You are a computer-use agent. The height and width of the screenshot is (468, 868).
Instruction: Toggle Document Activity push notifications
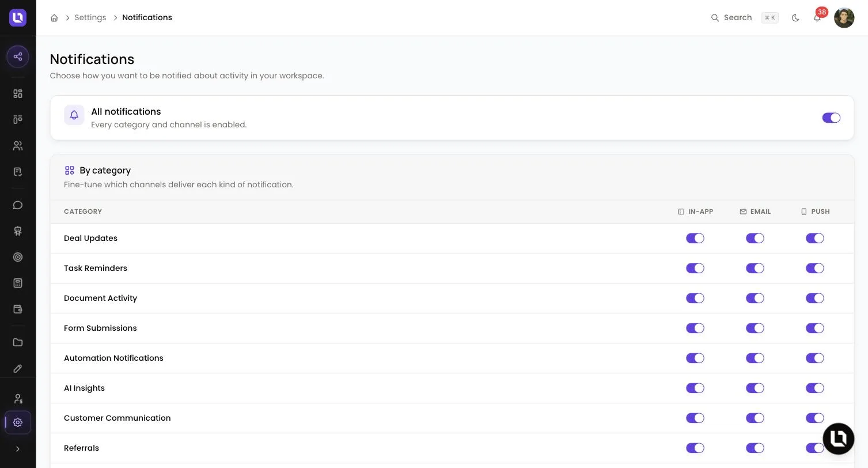tap(815, 298)
